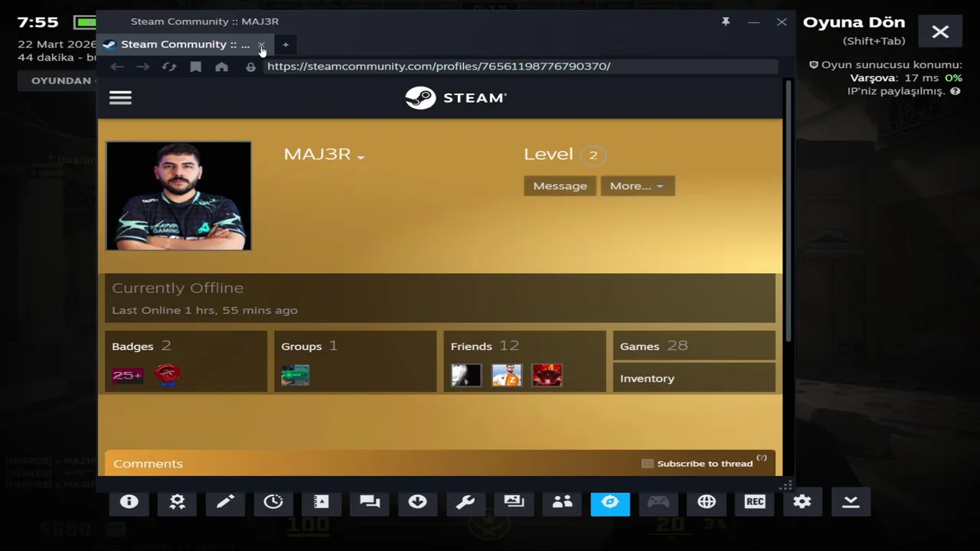Click the REC game recording icon

(x=755, y=501)
